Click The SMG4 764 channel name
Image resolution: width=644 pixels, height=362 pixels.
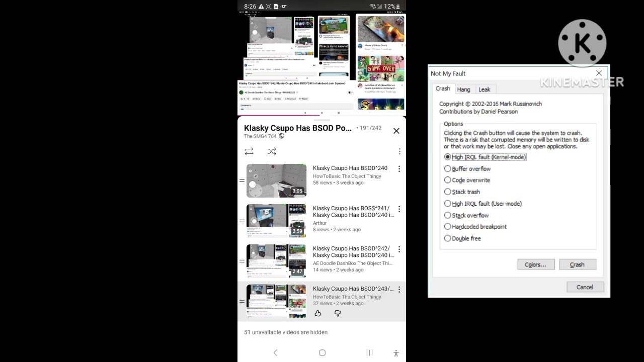(x=260, y=136)
